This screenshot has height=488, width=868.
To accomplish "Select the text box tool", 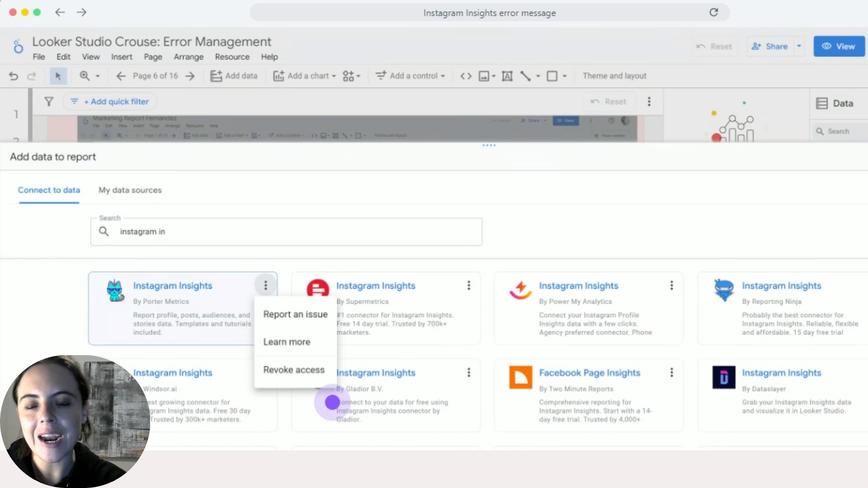I will (x=507, y=76).
